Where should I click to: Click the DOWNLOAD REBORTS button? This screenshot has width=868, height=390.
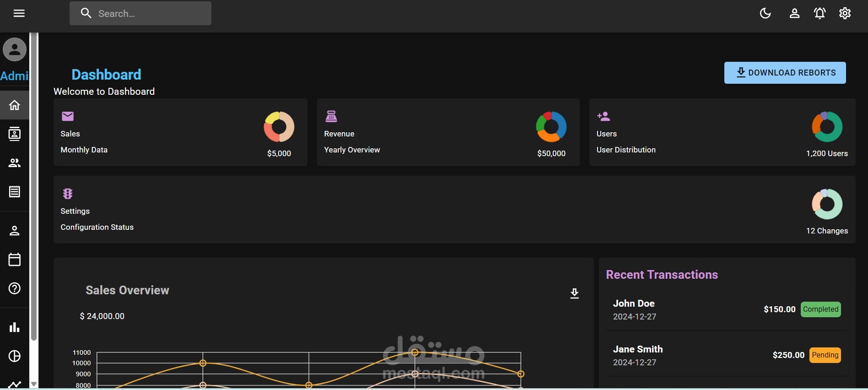coord(785,73)
